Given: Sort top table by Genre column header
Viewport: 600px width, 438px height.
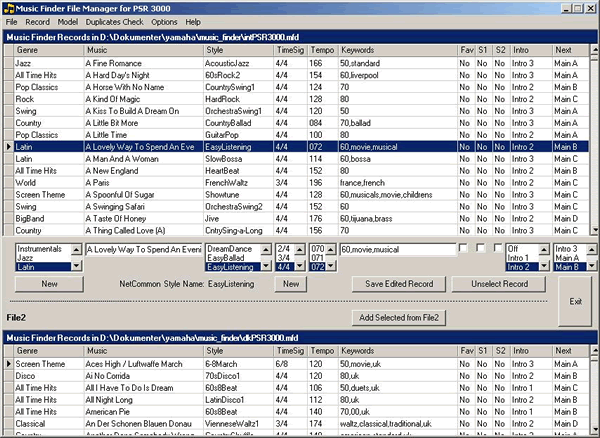Looking at the screenshot, I should click(49, 50).
